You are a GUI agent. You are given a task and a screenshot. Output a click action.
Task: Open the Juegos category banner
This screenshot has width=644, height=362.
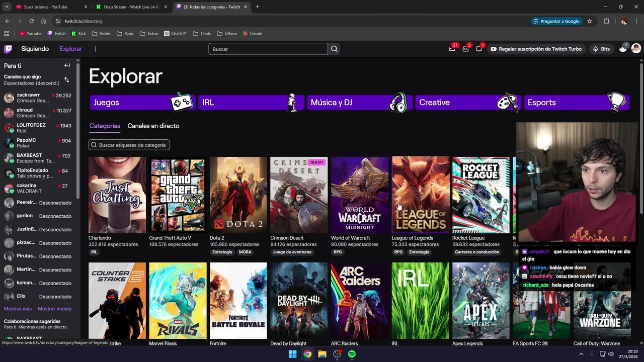point(142,102)
